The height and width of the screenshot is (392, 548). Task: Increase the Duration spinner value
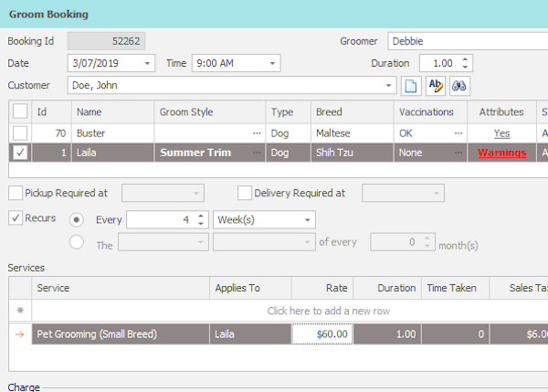coord(466,59)
